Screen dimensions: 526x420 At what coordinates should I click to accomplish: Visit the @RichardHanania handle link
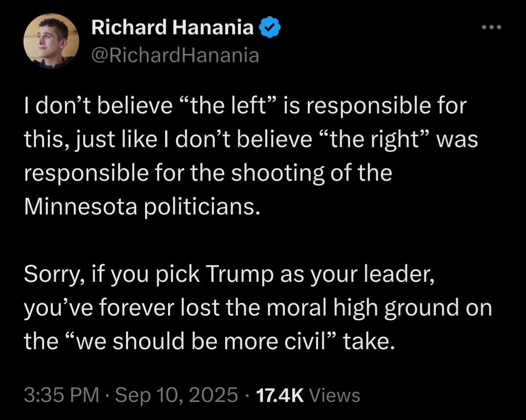(175, 55)
